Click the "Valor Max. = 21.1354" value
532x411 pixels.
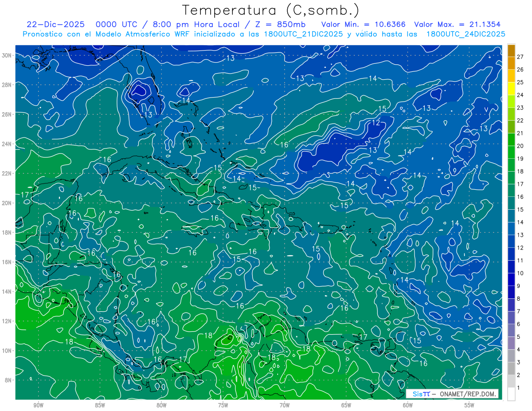(x=458, y=24)
